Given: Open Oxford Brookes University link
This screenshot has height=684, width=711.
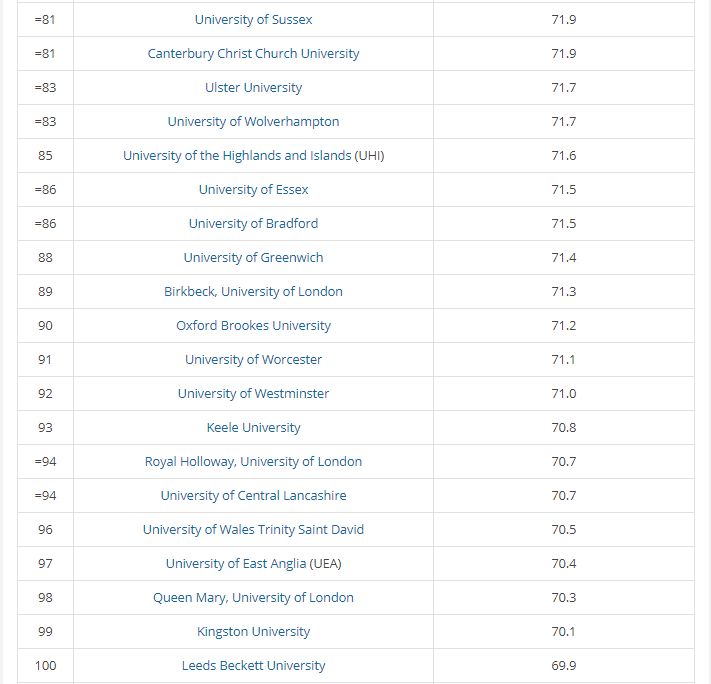Looking at the screenshot, I should click(253, 326).
